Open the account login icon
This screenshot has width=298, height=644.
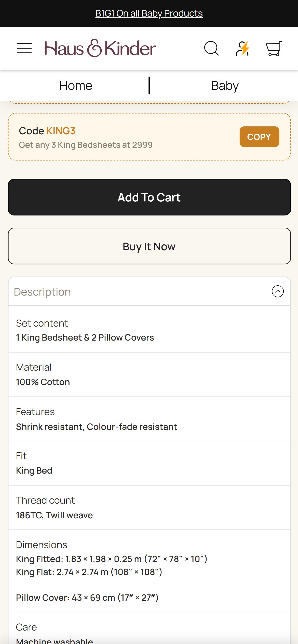coord(242,48)
